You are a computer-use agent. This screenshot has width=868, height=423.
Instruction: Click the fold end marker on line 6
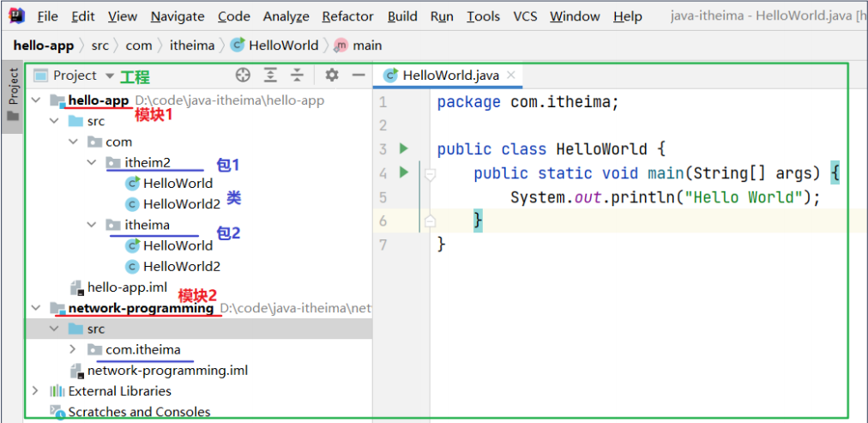[x=430, y=221]
